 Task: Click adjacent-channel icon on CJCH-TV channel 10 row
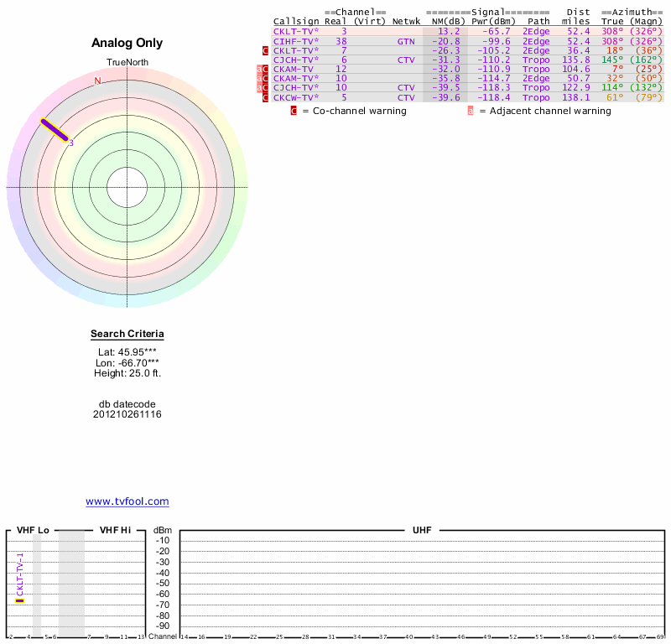[259, 87]
